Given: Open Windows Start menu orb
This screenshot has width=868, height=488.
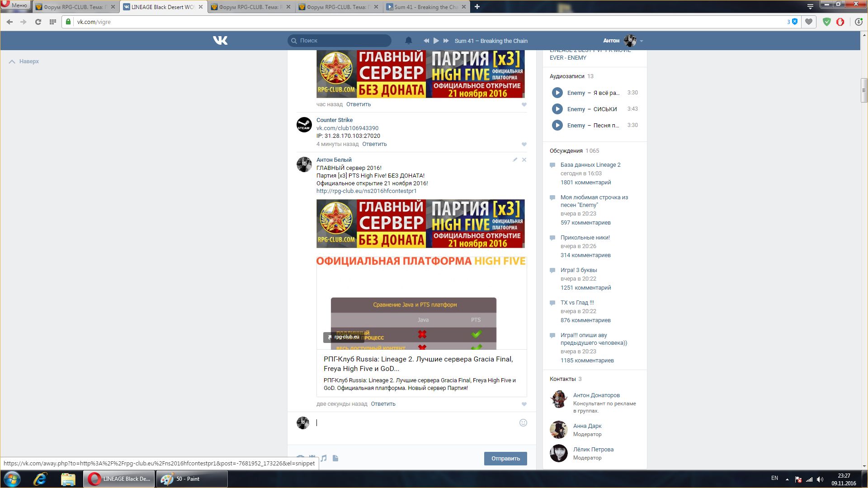Looking at the screenshot, I should coord(12,479).
